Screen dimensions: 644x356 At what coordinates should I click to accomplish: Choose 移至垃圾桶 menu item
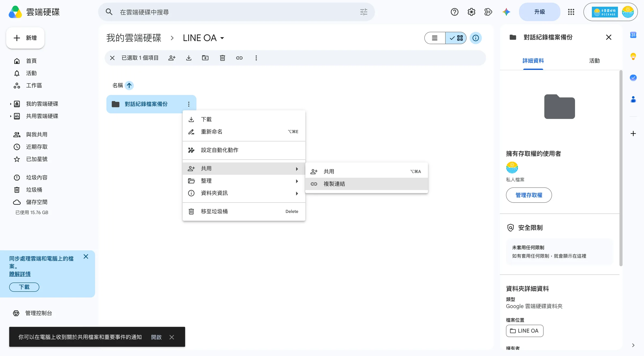244,212
